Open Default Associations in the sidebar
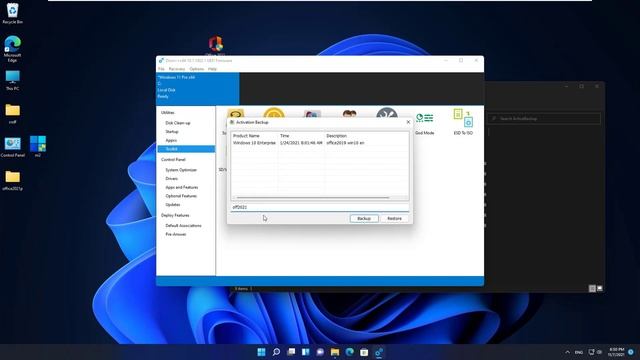The width and height of the screenshot is (640, 360). [183, 225]
